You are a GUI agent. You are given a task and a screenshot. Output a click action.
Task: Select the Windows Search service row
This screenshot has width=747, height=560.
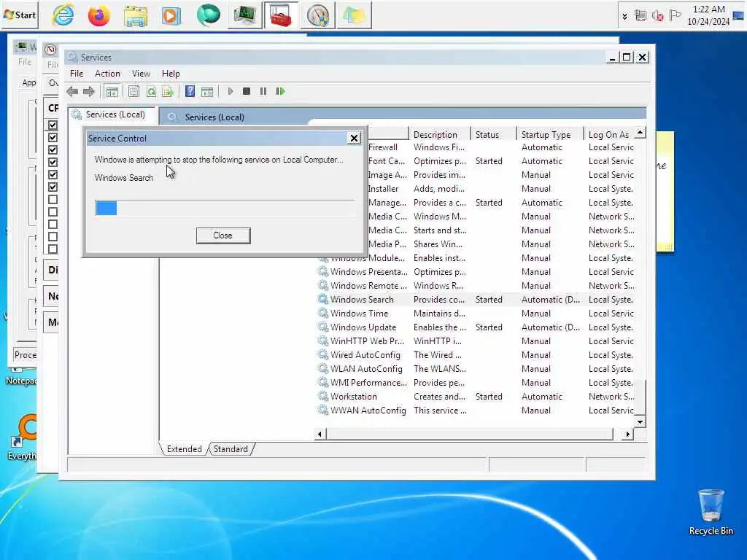coord(476,300)
